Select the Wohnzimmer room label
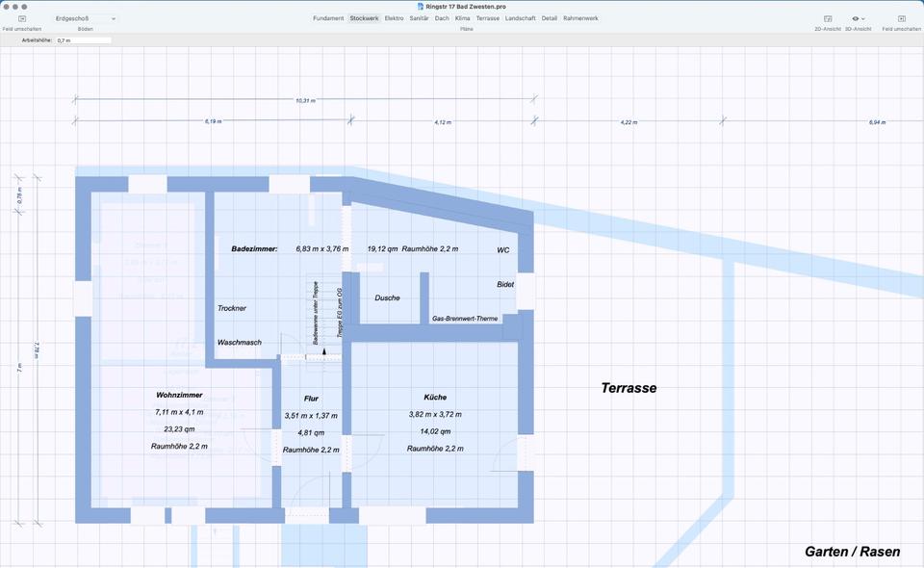Image resolution: width=924 pixels, height=568 pixels. (x=179, y=395)
